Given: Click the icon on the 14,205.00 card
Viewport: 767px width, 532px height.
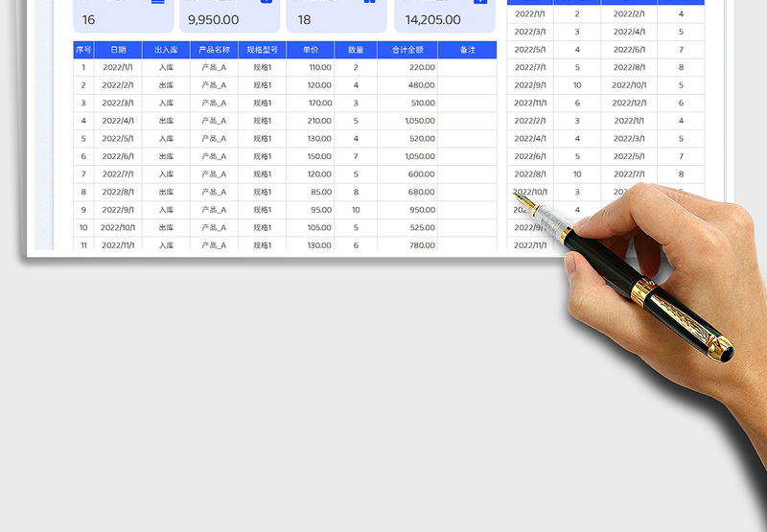Looking at the screenshot, I should click(x=479, y=3).
